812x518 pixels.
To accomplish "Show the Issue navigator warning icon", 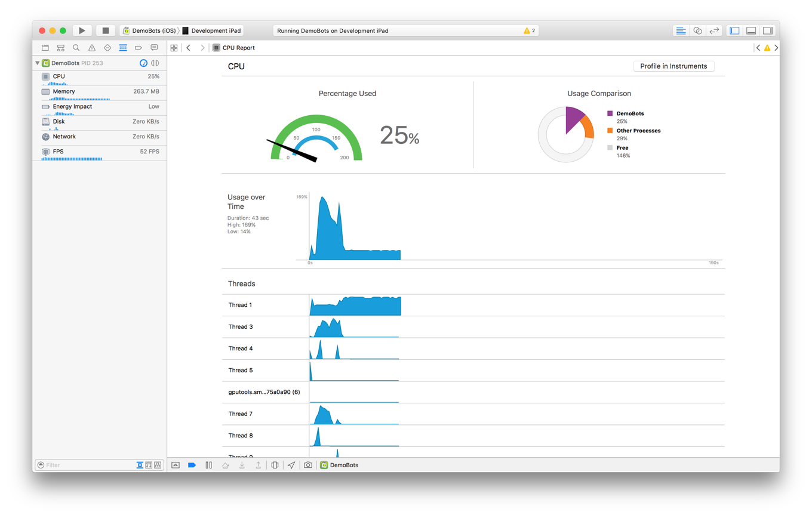I will pos(91,48).
